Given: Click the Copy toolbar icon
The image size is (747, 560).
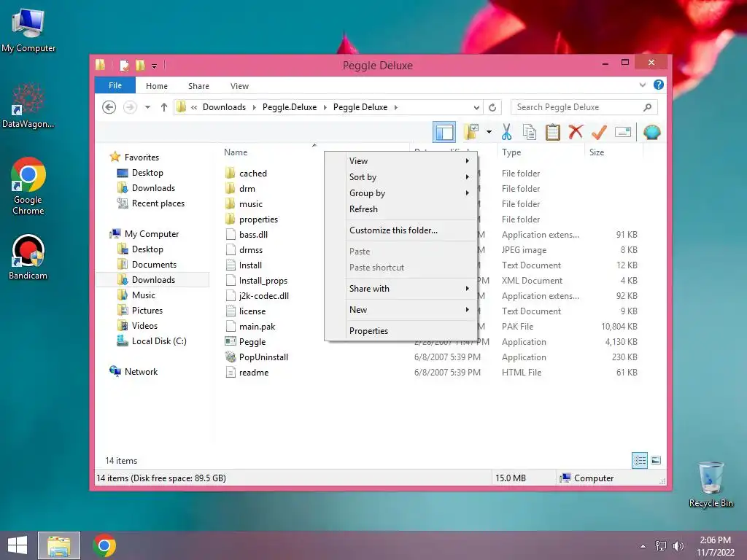Looking at the screenshot, I should click(x=530, y=132).
